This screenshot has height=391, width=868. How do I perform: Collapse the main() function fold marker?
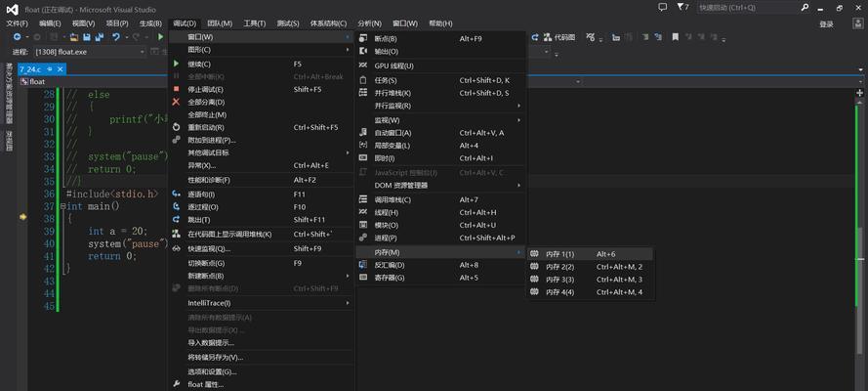pos(63,206)
